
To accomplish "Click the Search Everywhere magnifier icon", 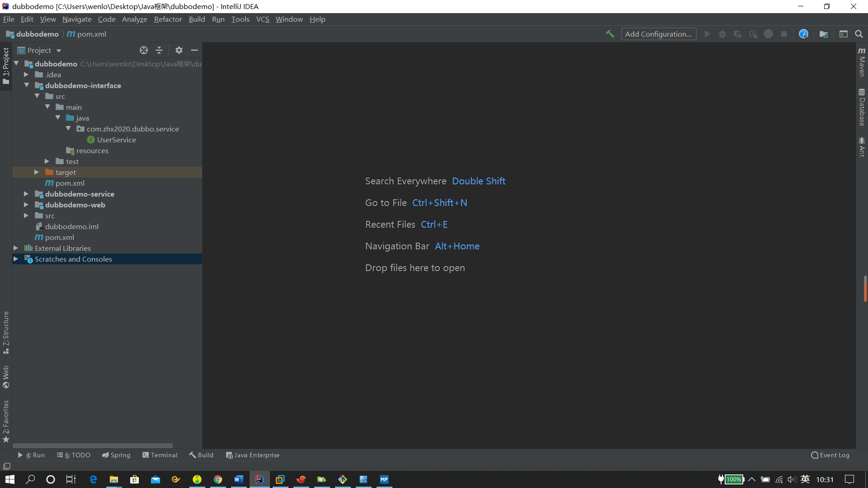I will pos(859,34).
